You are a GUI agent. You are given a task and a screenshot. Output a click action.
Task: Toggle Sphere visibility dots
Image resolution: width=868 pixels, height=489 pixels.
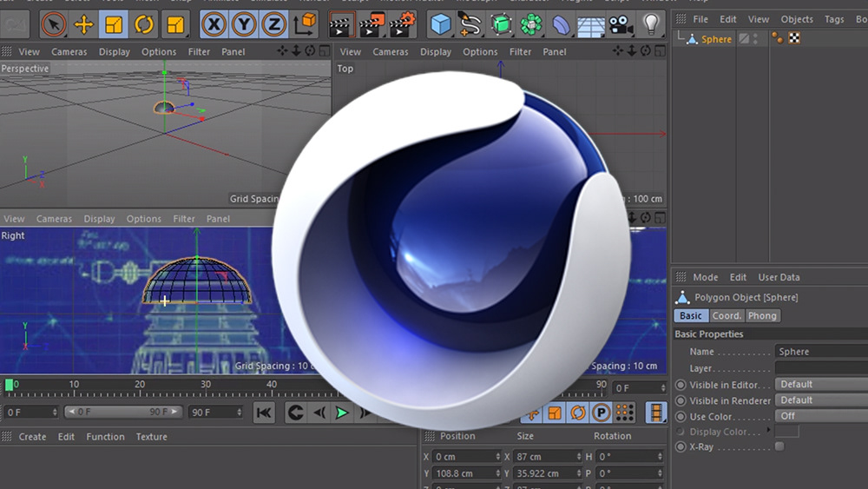click(x=756, y=39)
